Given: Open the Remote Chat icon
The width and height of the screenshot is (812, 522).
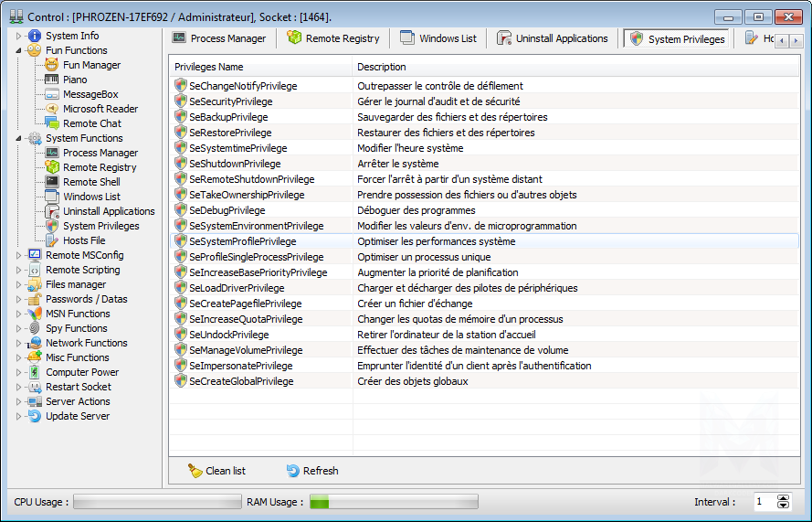Looking at the screenshot, I should point(52,123).
